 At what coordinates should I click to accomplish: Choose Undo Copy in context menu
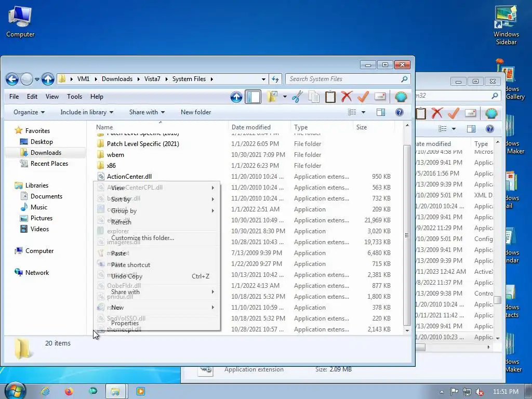tap(157, 276)
